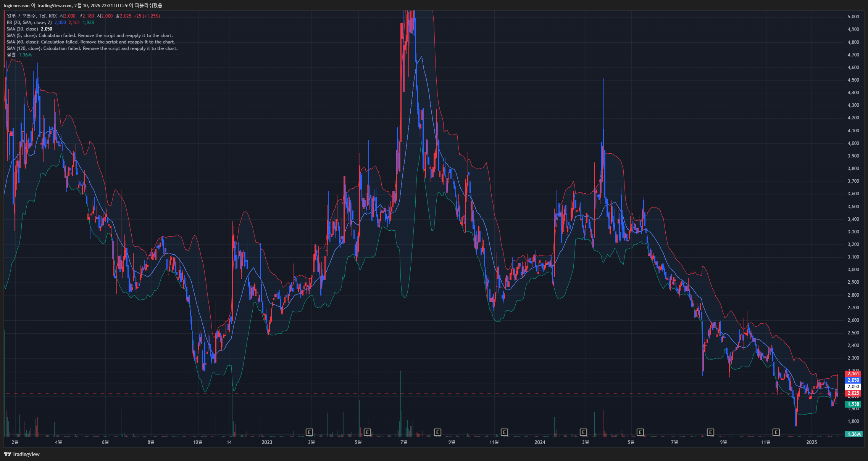Click the 10월 label on the time axis
Image resolution: width=868 pixels, height=461 pixels.
coord(198,442)
